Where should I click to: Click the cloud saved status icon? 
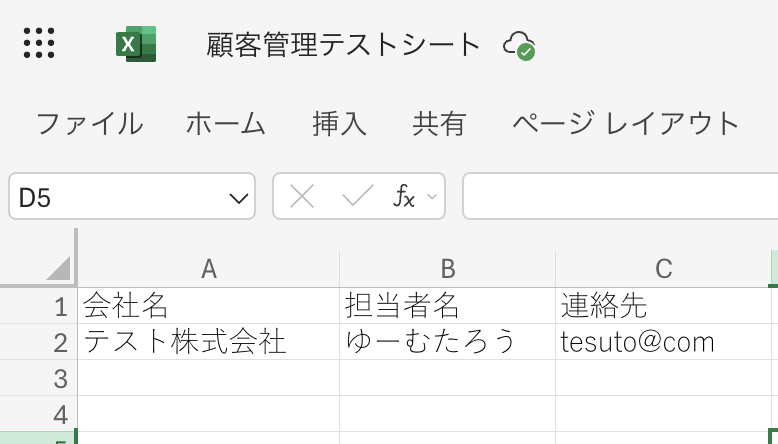[518, 45]
